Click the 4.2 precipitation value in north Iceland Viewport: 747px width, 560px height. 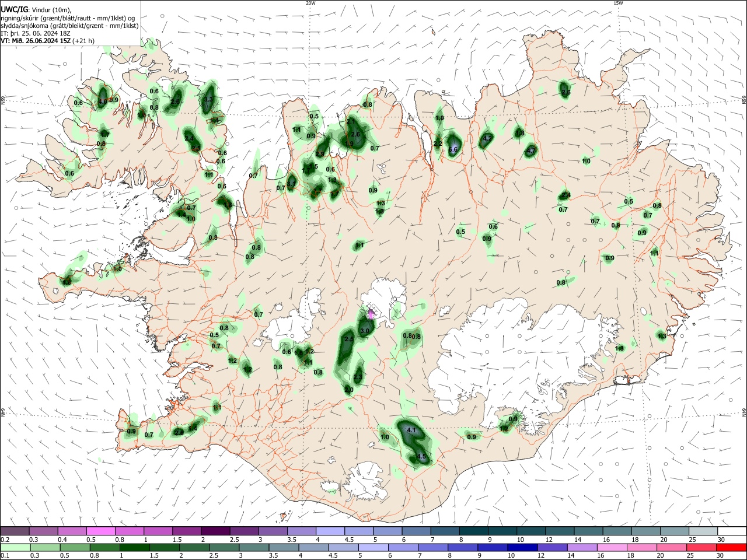(x=488, y=138)
